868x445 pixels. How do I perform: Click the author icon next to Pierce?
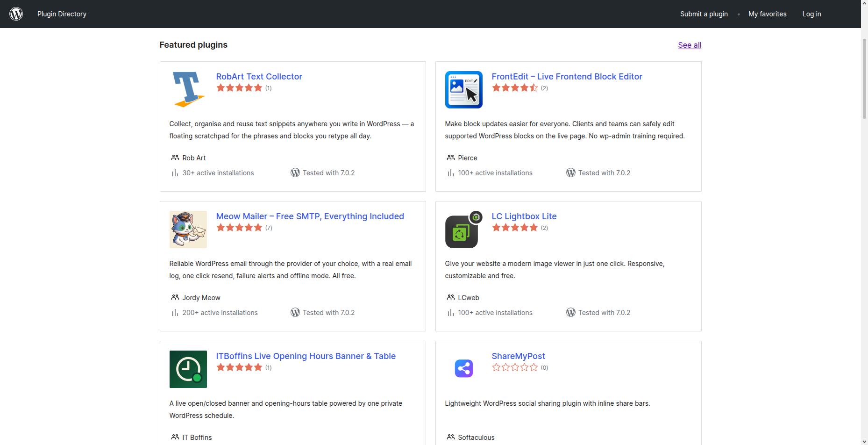(451, 158)
